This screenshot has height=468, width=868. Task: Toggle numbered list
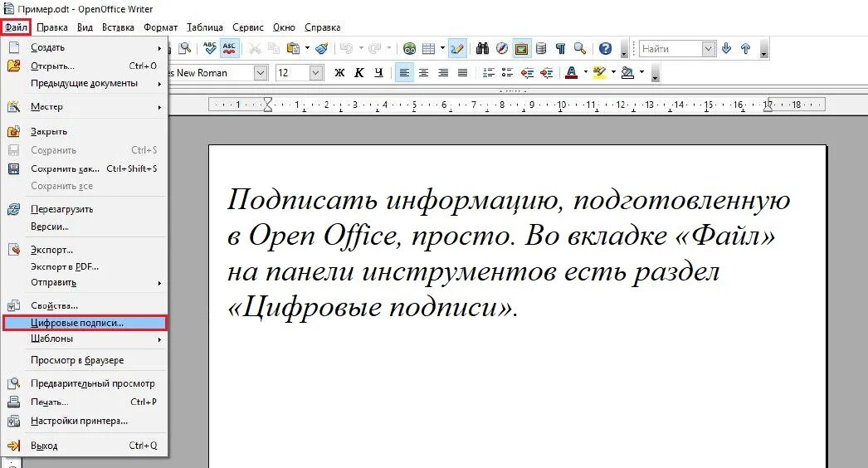pos(488,72)
